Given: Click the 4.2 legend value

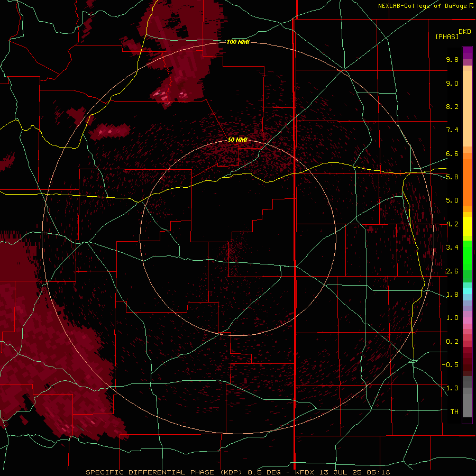Looking at the screenshot, I should point(452,224).
